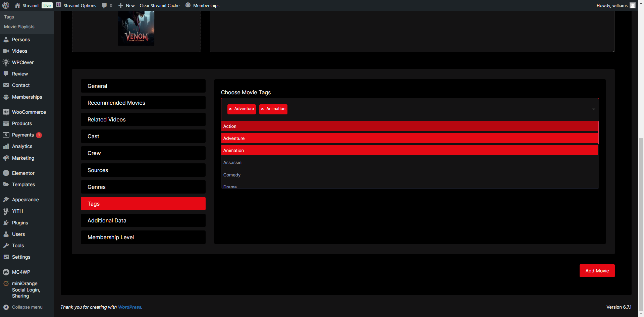Image resolution: width=644 pixels, height=317 pixels.
Task: Click the YITH sidebar icon
Action: click(x=6, y=211)
